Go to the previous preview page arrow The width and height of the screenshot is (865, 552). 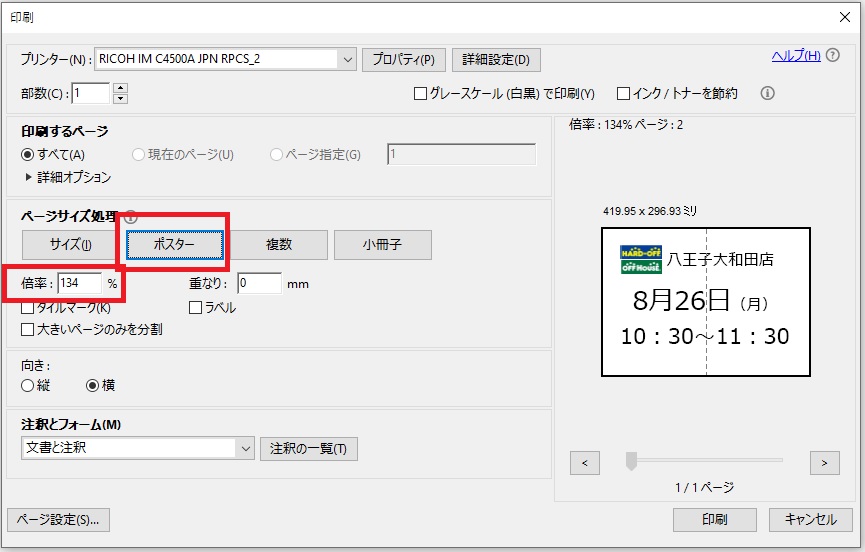585,462
